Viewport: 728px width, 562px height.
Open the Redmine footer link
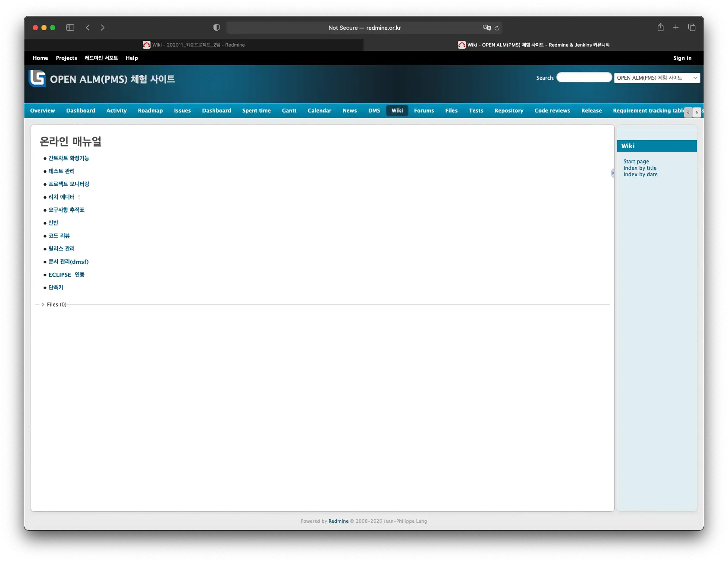point(339,521)
